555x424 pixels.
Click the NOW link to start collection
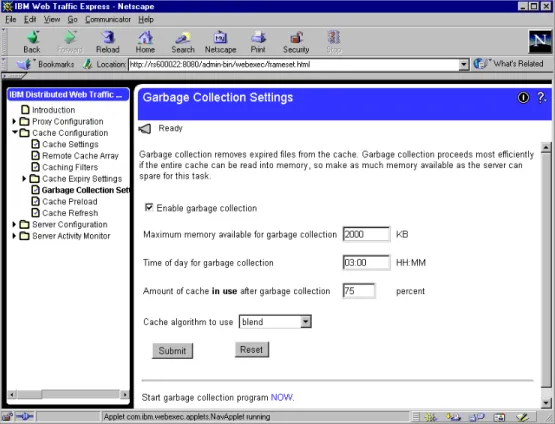coord(282,397)
